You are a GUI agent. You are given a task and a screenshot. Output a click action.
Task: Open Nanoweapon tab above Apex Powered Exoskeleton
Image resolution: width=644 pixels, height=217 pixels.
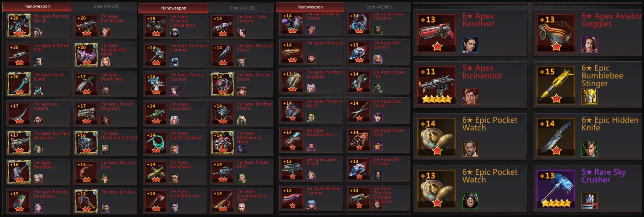(174, 8)
